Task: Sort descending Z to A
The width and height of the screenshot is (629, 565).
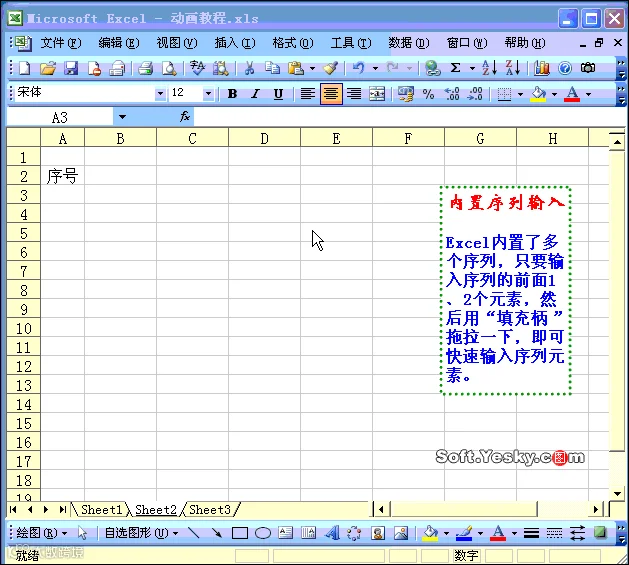Action: 513,68
